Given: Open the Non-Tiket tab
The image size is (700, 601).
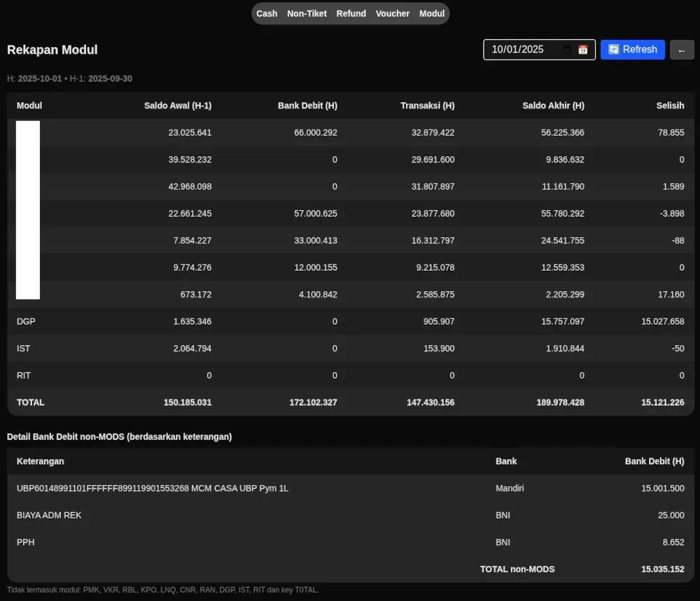Looking at the screenshot, I should [307, 13].
